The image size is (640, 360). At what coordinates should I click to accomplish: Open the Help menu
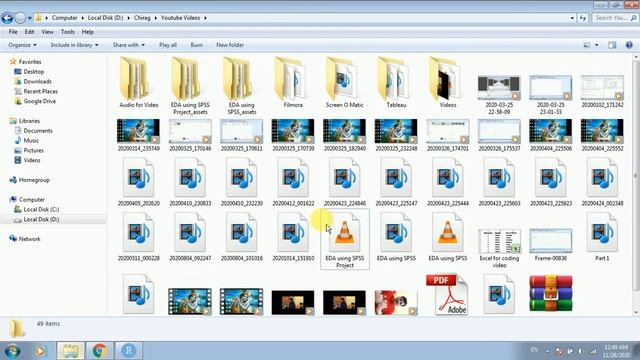88,31
